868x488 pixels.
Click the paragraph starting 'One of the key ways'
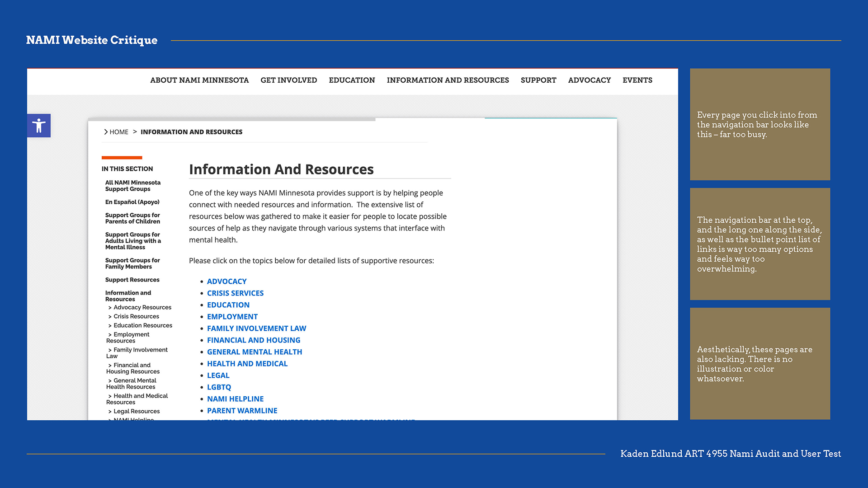point(318,216)
